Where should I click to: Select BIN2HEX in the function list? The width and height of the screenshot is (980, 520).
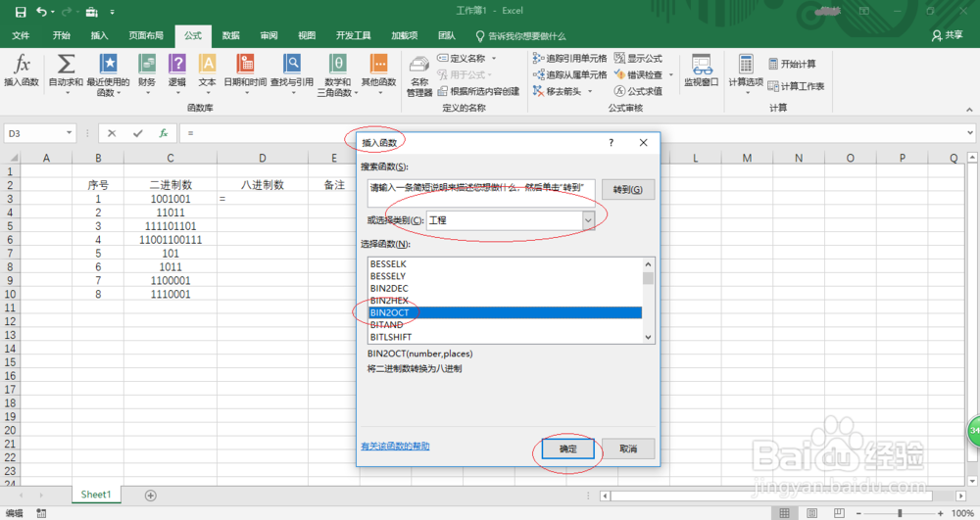tap(505, 301)
